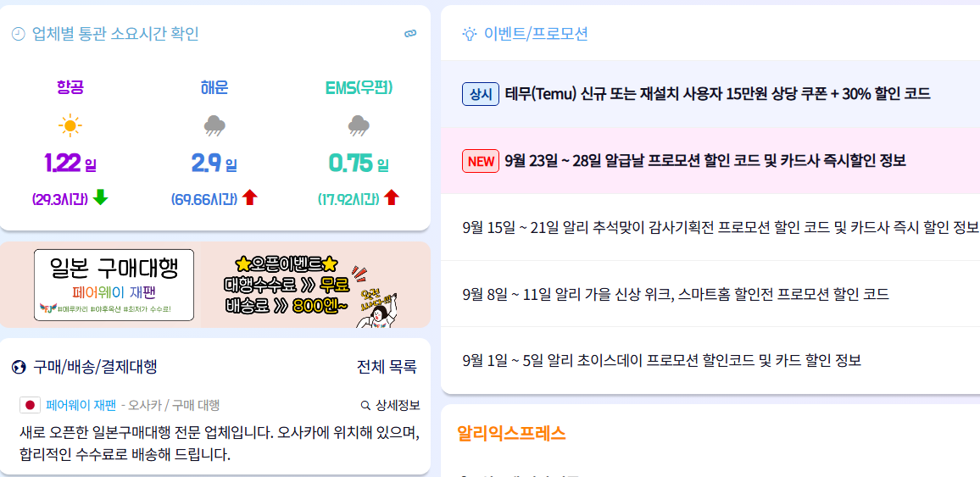
Task: Click the 페어웨이 재팬 company name link
Action: coord(81,405)
